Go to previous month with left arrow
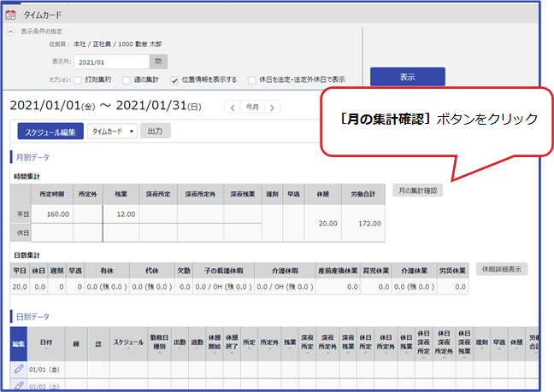This screenshot has height=392, width=554. pyautogui.click(x=231, y=108)
